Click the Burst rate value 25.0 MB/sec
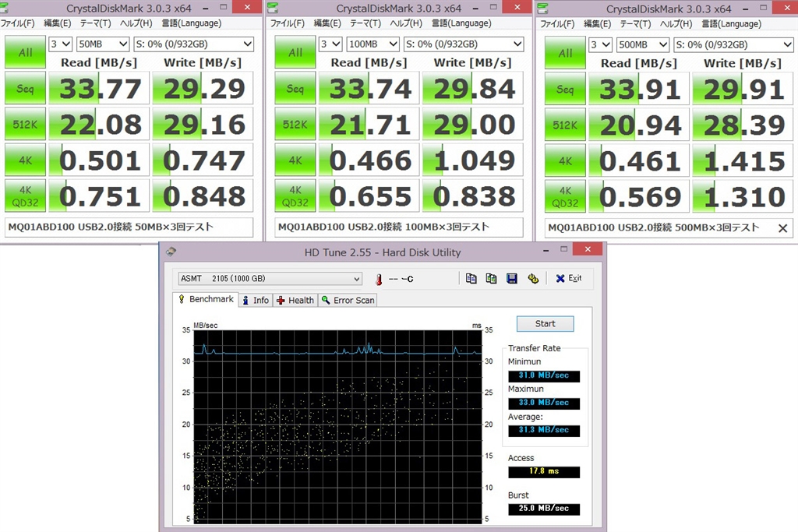Screen dimensions: 798x532 [x=544, y=509]
